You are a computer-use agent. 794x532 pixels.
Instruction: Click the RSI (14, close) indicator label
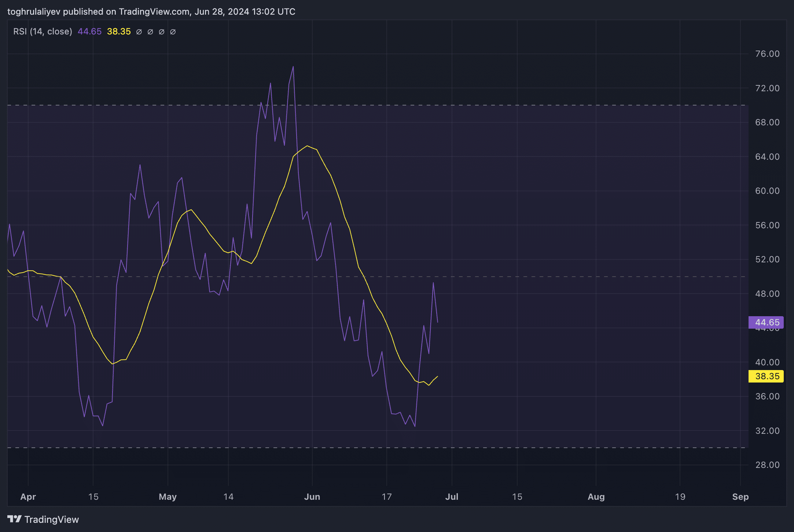(43, 32)
